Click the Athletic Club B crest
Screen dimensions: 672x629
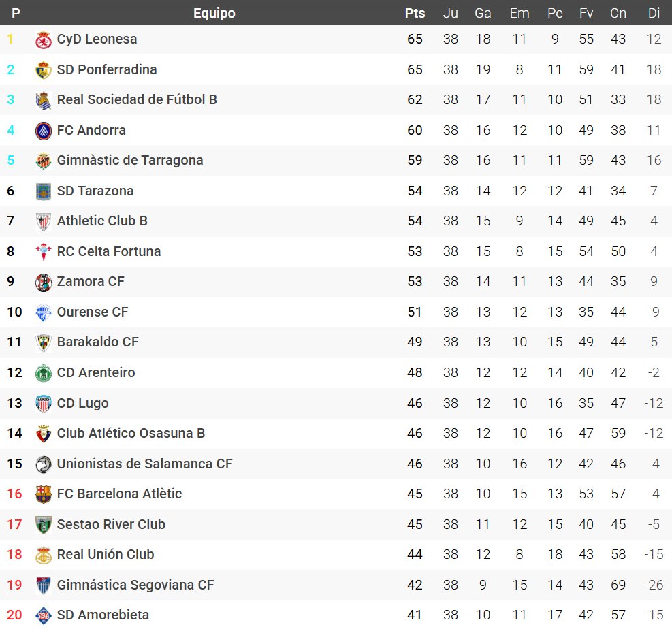point(44,221)
